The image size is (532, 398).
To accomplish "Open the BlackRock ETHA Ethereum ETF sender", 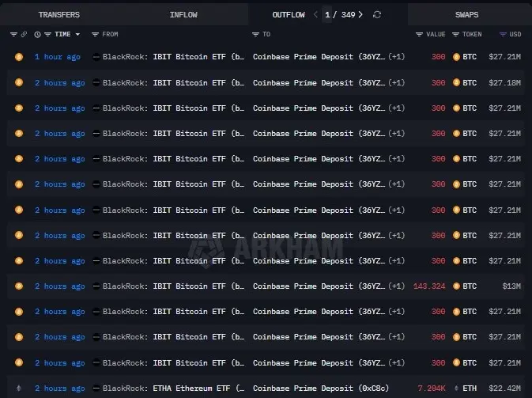I will click(x=173, y=388).
